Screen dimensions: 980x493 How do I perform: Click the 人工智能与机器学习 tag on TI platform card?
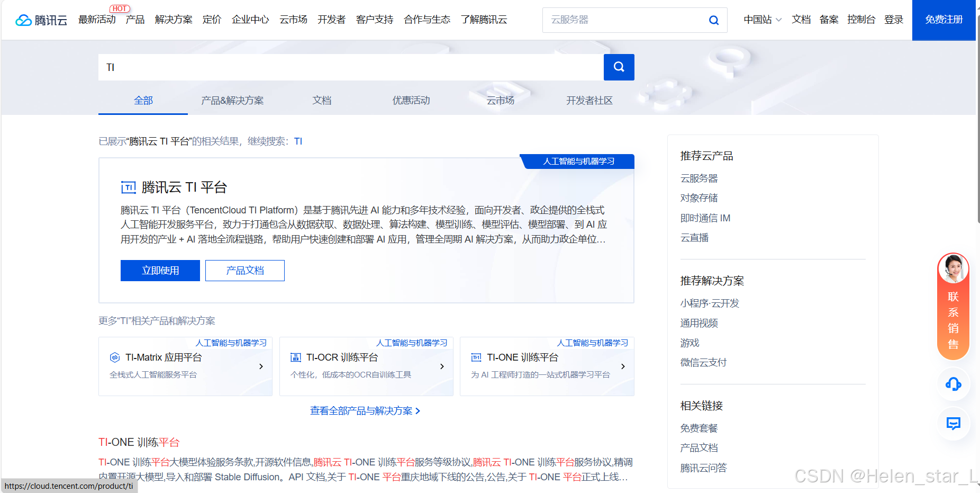578,162
